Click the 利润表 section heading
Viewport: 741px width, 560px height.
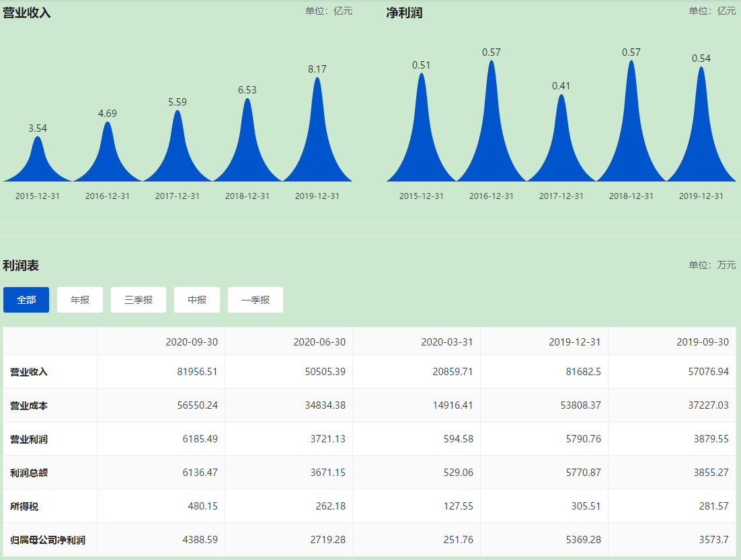[x=21, y=266]
